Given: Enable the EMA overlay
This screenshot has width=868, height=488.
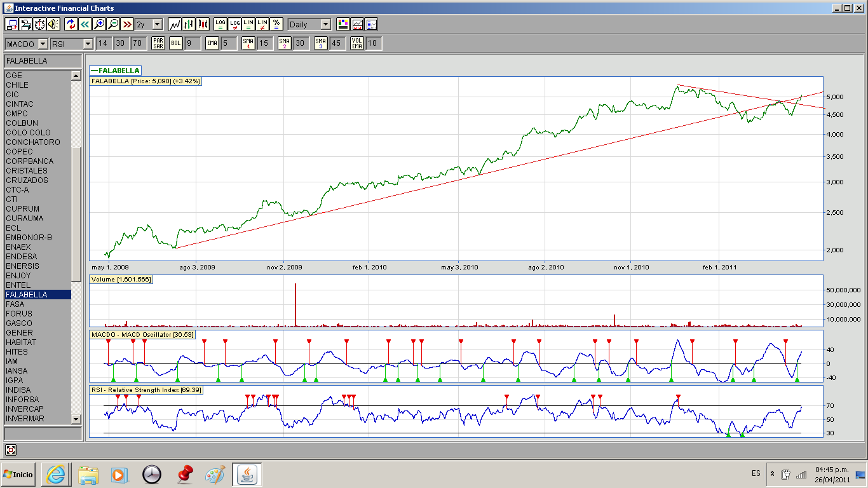Looking at the screenshot, I should pos(212,43).
